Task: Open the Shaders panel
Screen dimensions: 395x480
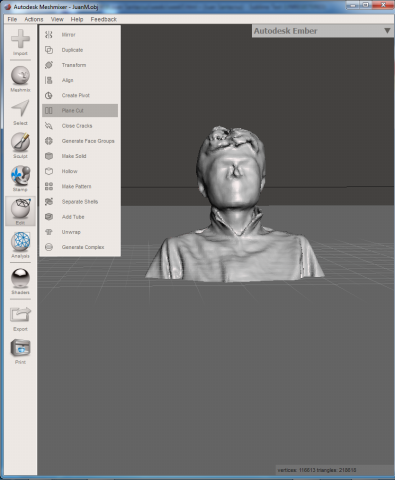Action: [x=20, y=281]
